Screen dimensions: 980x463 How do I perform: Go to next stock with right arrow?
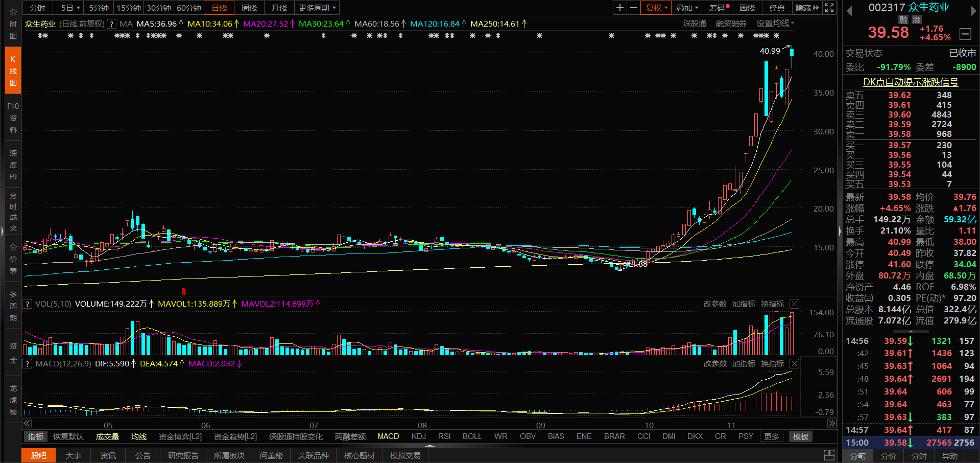click(973, 11)
